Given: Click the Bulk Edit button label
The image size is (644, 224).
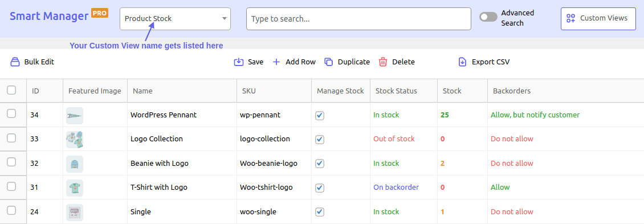Looking at the screenshot, I should pyautogui.click(x=39, y=62).
